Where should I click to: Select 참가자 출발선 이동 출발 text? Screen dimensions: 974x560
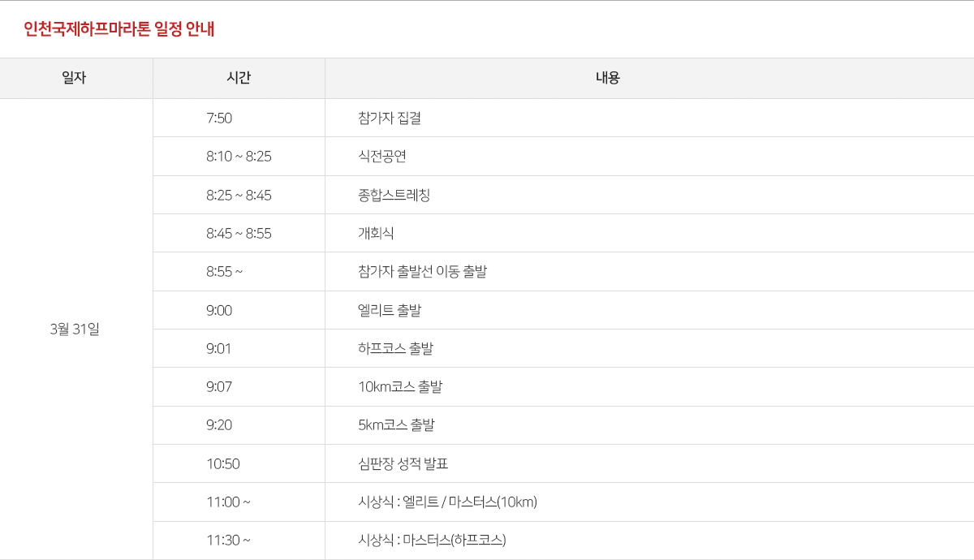[x=422, y=272]
